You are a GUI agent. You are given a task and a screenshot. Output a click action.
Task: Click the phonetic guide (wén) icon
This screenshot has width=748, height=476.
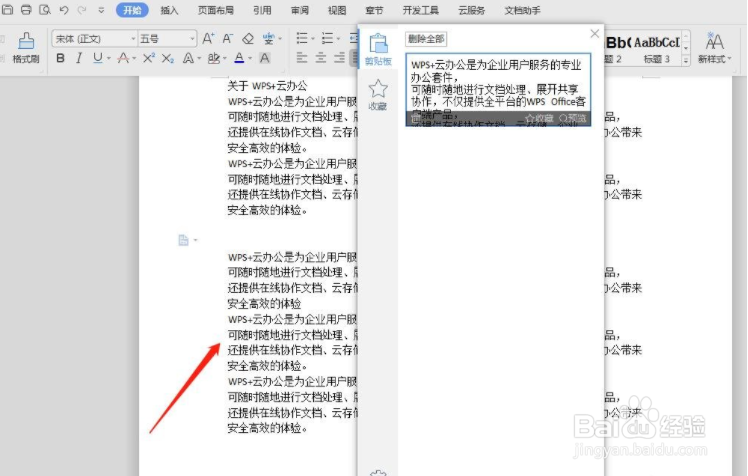[x=269, y=39]
